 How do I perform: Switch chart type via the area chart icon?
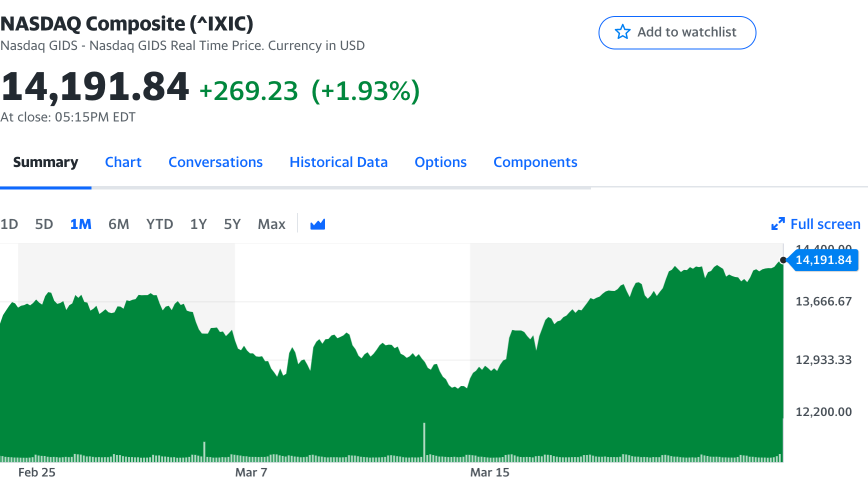pyautogui.click(x=317, y=224)
